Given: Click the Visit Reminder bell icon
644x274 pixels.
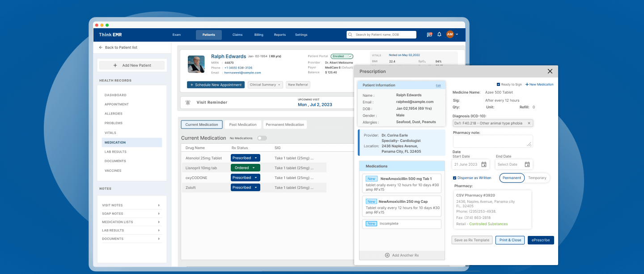Looking at the screenshot, I should point(188,103).
